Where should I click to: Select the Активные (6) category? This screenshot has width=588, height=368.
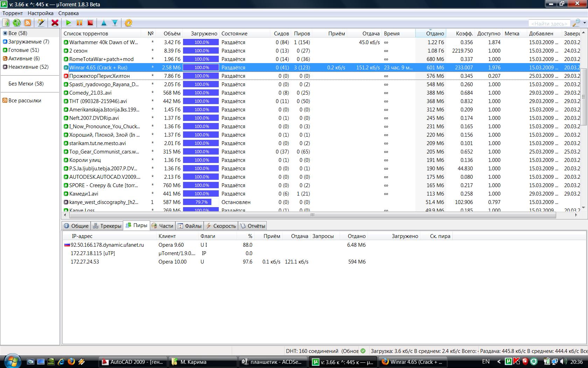coord(24,59)
